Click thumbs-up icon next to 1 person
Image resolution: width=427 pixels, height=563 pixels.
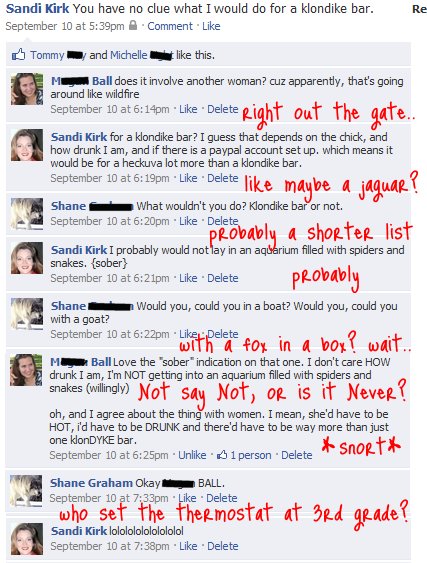[222, 455]
